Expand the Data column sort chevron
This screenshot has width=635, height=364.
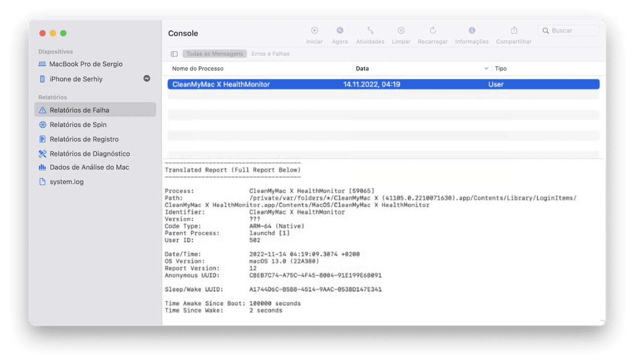coord(486,68)
